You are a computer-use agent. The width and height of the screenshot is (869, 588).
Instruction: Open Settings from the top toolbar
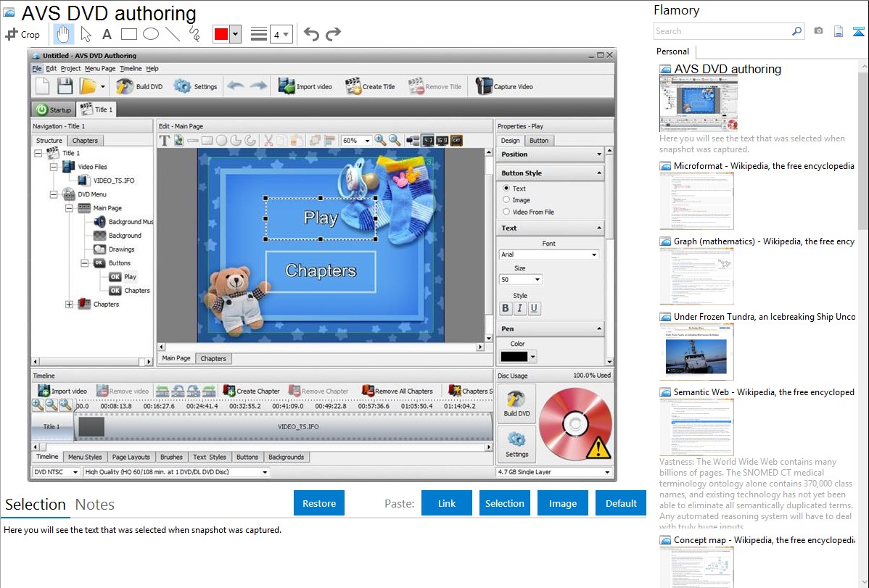click(195, 86)
